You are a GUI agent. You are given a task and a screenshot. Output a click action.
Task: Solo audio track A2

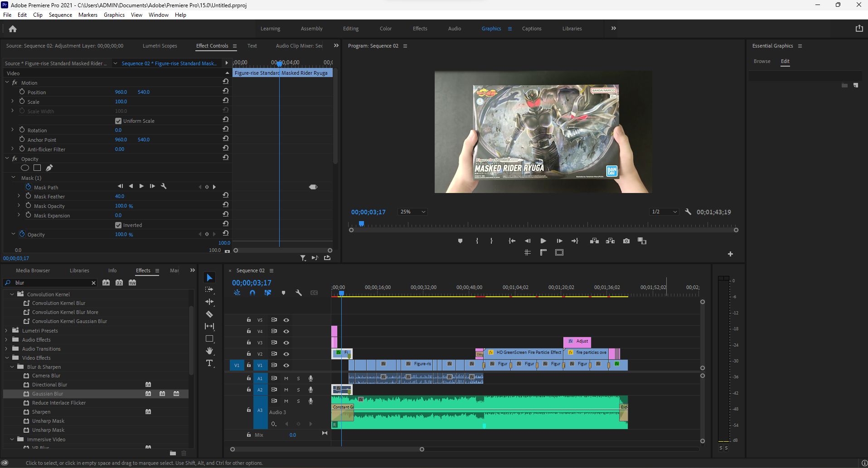point(298,390)
